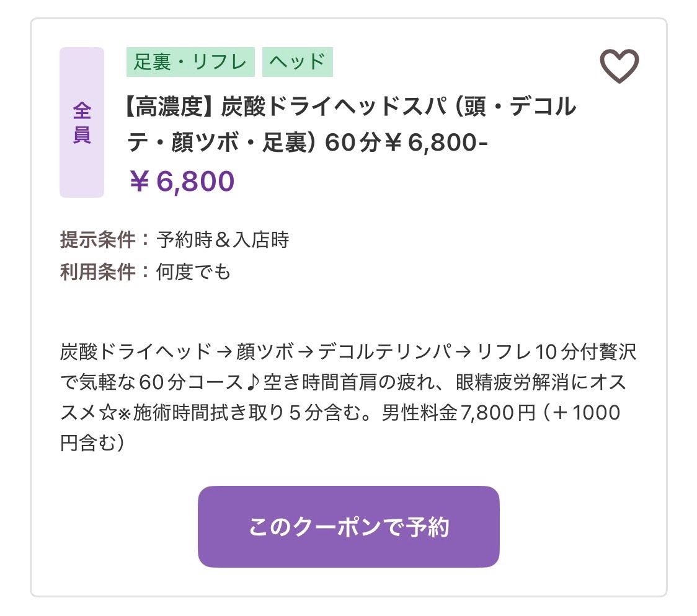The image size is (697, 616).
Task: Click the 員 character in the badge
Action: coord(82,134)
